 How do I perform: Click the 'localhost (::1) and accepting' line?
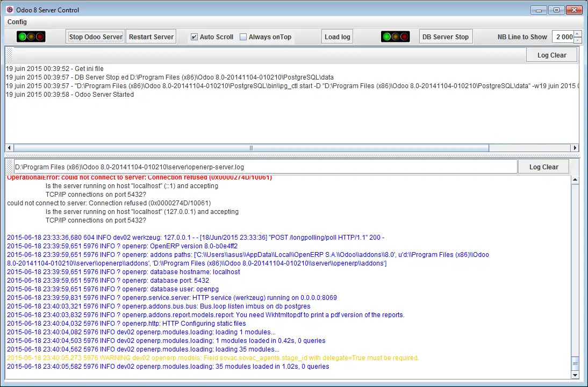[132, 185]
